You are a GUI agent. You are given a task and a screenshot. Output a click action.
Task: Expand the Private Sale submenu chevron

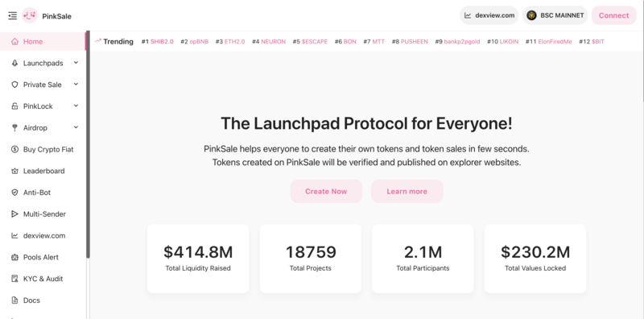point(76,85)
